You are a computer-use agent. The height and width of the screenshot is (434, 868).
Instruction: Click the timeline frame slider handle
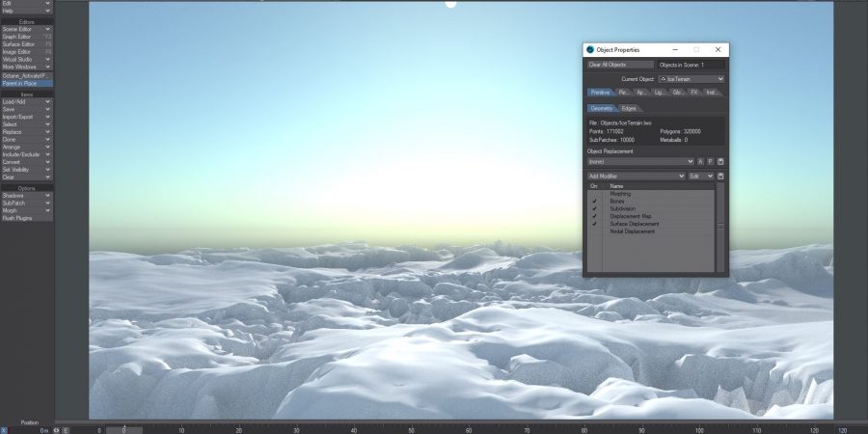[x=123, y=430]
